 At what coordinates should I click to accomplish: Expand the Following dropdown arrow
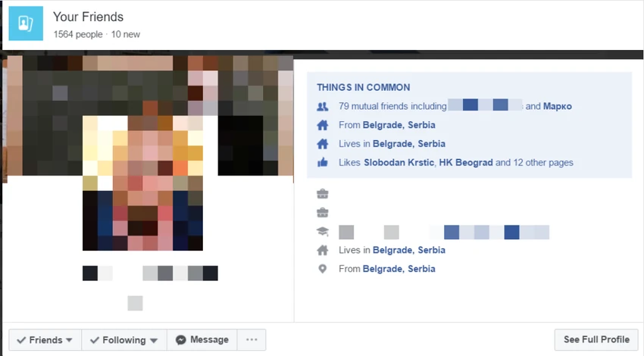pyautogui.click(x=154, y=340)
